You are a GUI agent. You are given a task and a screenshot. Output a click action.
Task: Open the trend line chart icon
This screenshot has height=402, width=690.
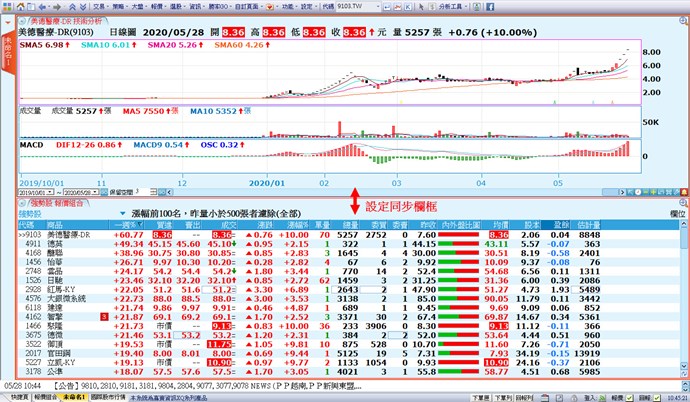(397, 7)
